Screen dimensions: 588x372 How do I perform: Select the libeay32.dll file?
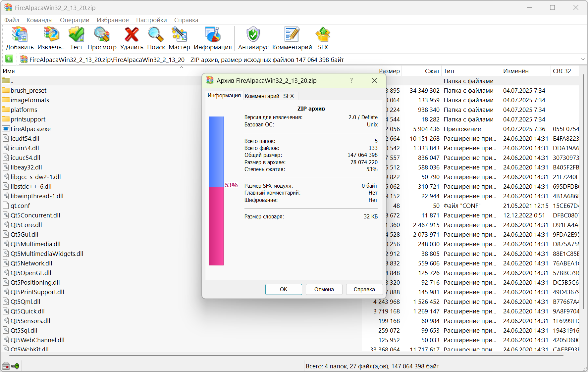(x=23, y=167)
